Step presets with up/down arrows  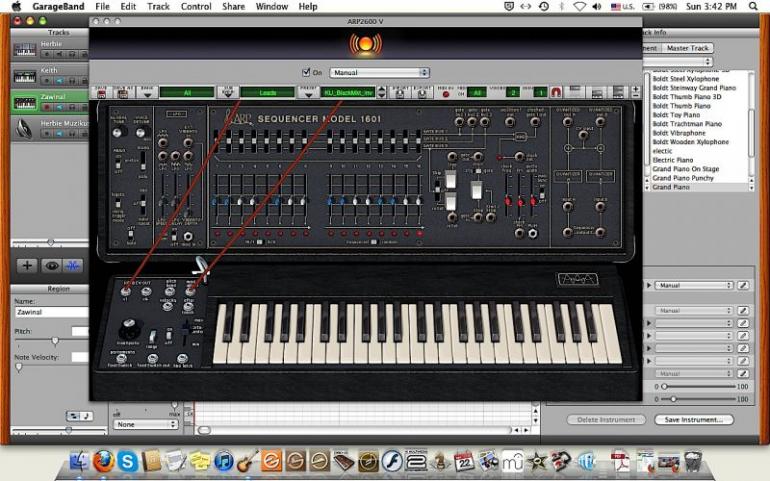point(382,92)
